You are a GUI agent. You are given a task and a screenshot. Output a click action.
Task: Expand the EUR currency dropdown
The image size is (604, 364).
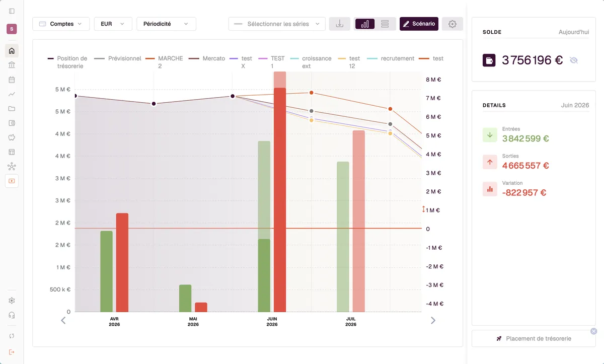click(x=113, y=24)
